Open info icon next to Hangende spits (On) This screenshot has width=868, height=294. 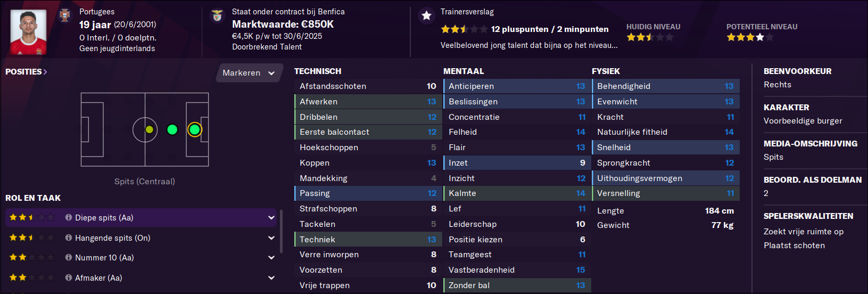(x=69, y=238)
